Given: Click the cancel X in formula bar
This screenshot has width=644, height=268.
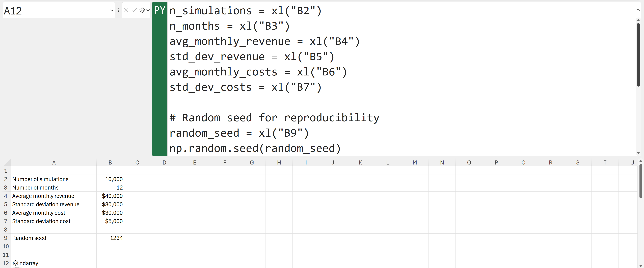Looking at the screenshot, I should (126, 10).
